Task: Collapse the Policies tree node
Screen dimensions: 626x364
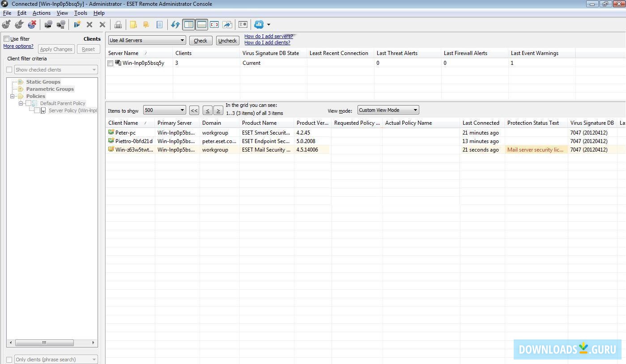Action: (13, 96)
